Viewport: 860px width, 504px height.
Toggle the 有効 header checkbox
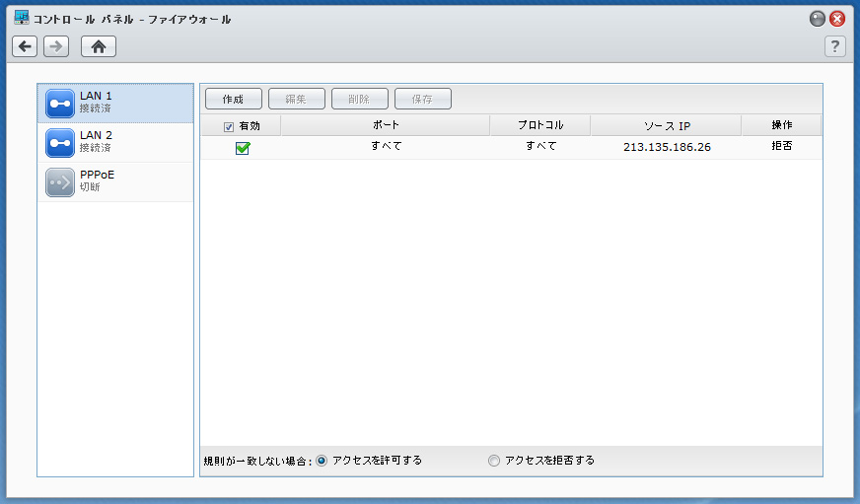point(229,126)
